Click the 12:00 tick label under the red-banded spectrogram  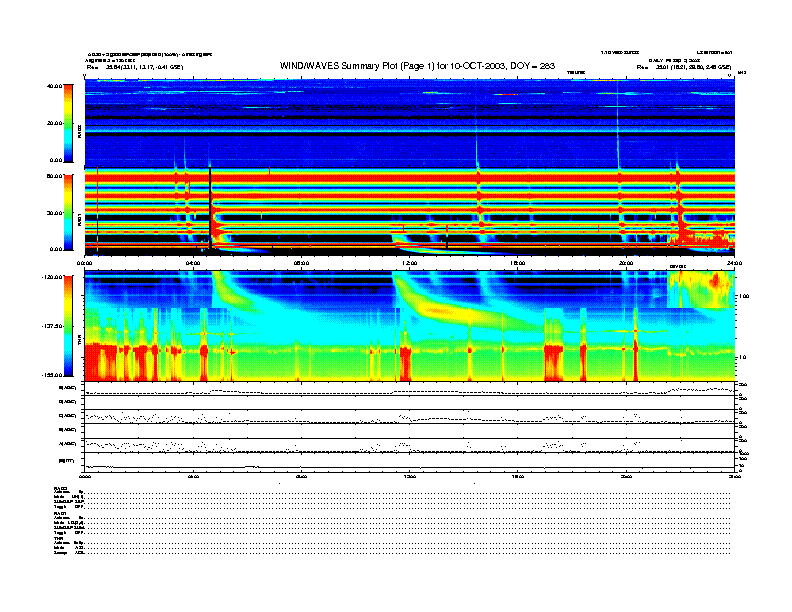point(410,263)
